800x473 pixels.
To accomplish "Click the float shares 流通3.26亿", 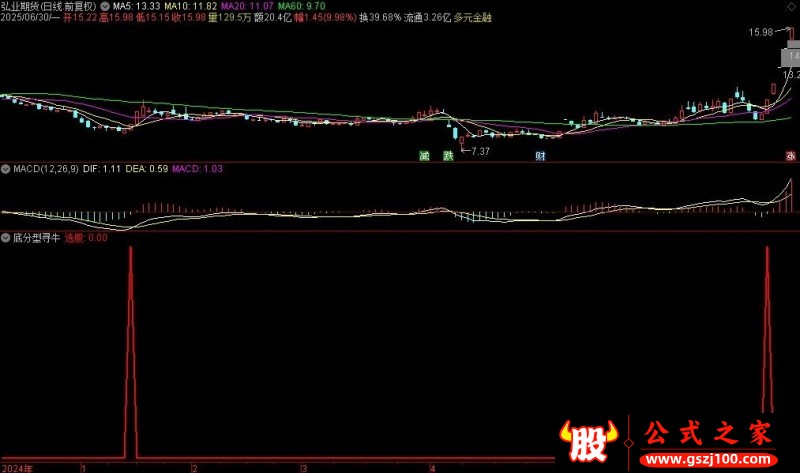I will [428, 18].
